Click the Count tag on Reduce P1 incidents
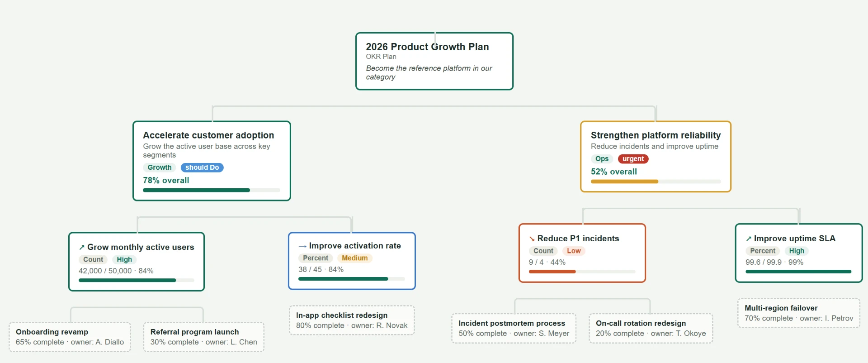This screenshot has height=363, width=868. tap(543, 251)
